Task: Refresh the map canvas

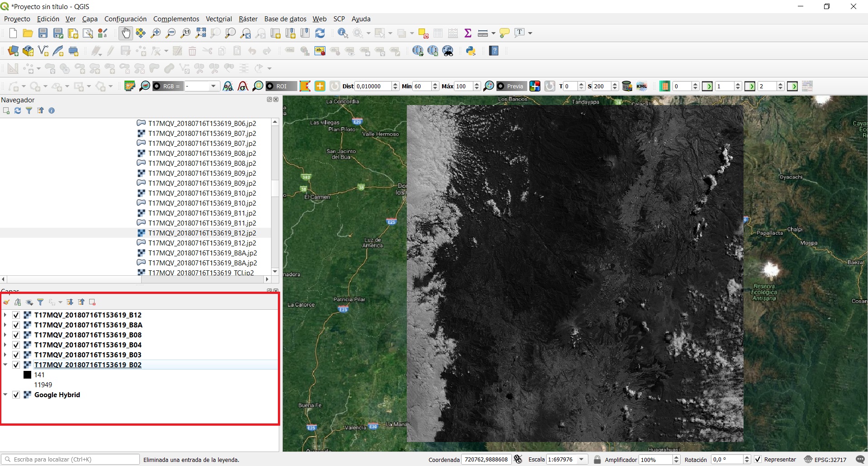Action: (x=320, y=33)
